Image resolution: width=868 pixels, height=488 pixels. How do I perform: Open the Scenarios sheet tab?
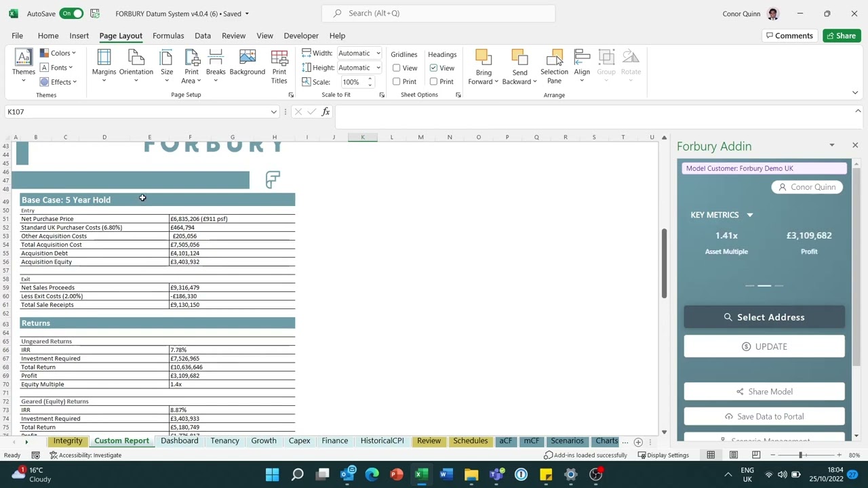click(567, 441)
